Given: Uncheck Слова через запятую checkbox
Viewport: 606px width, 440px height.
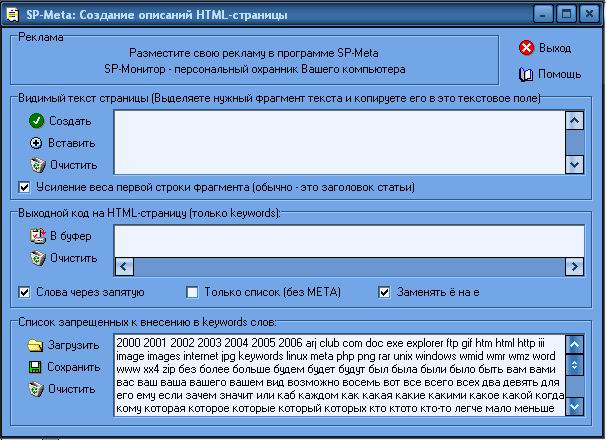Looking at the screenshot, I should 24,292.
